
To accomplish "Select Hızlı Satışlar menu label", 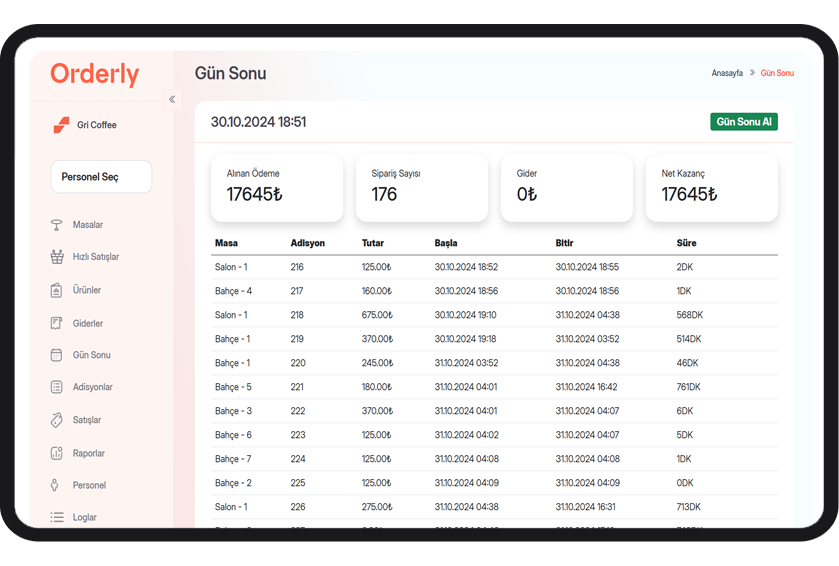I will 96,257.
